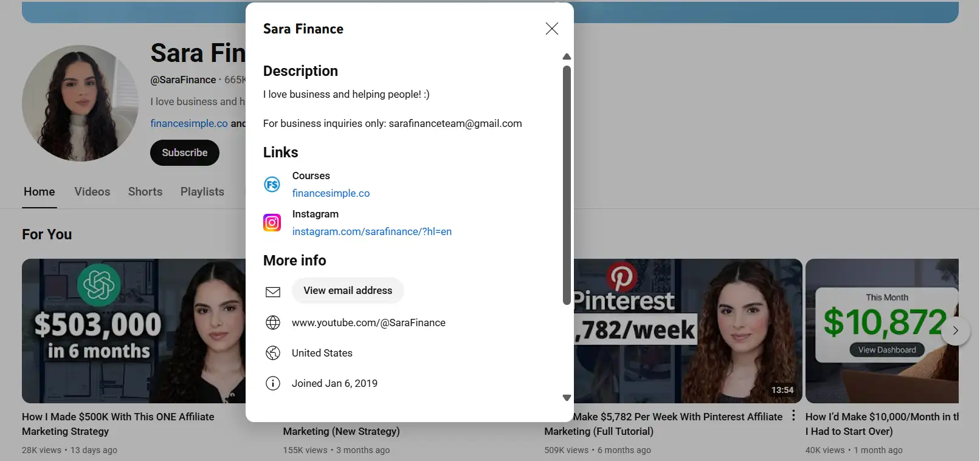This screenshot has height=461, width=980.
Task: Subscribe to the Sara Finance channel
Action: [185, 152]
